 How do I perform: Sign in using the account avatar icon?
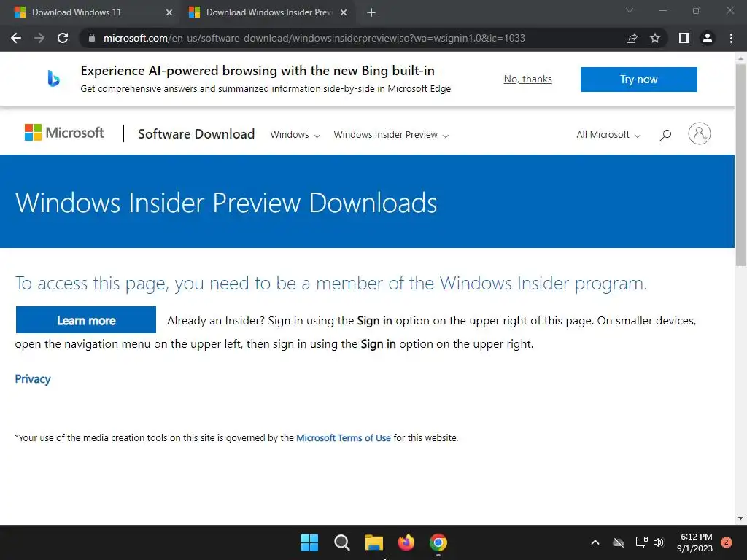[700, 134]
